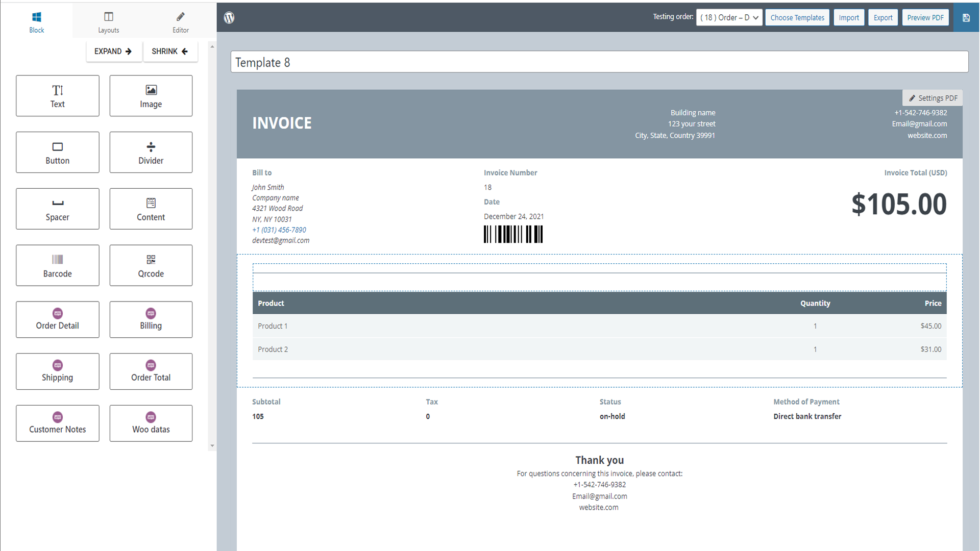Select the Order Detail block

(x=57, y=319)
